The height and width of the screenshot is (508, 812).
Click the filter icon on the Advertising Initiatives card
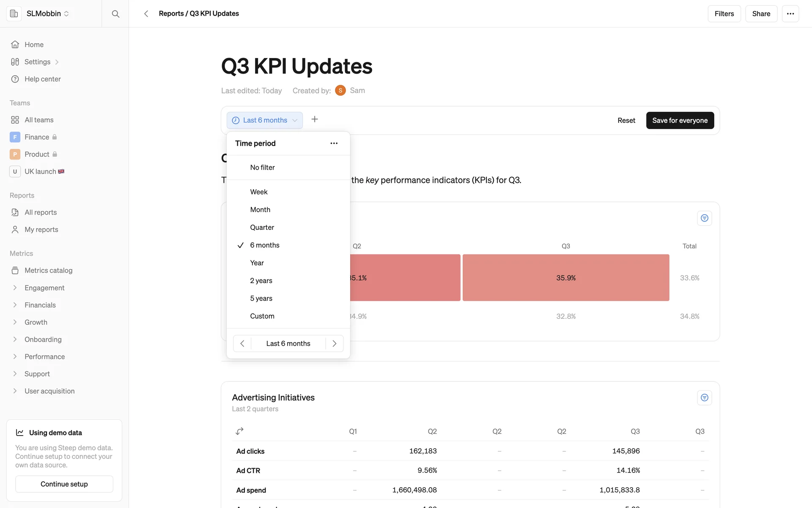(x=704, y=398)
